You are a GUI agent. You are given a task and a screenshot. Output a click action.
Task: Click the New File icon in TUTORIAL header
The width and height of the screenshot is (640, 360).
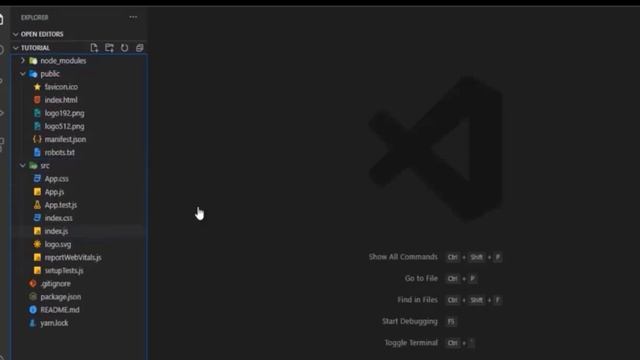point(94,48)
